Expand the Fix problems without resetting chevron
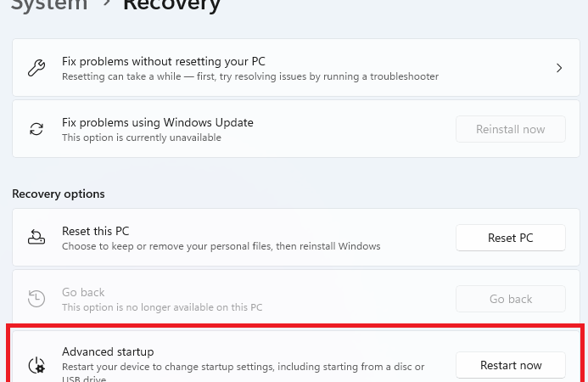The height and width of the screenshot is (382, 588). (559, 68)
